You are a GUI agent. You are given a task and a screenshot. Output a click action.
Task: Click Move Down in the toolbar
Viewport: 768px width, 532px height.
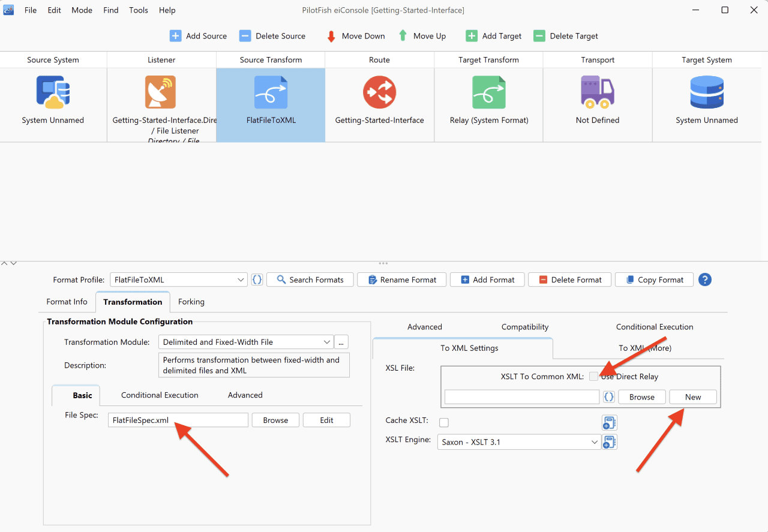tap(355, 36)
